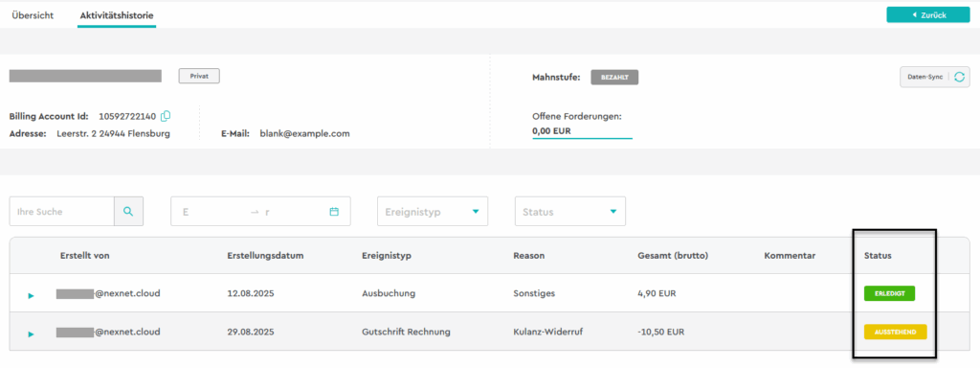Switch to the Übersicht tab
Image resolution: width=980 pixels, height=368 pixels.
tap(33, 15)
